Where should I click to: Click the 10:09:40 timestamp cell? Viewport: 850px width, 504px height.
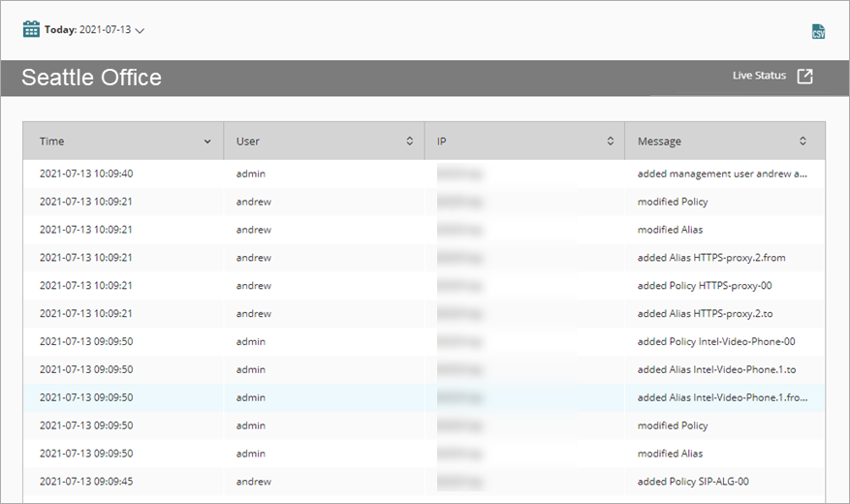point(86,173)
